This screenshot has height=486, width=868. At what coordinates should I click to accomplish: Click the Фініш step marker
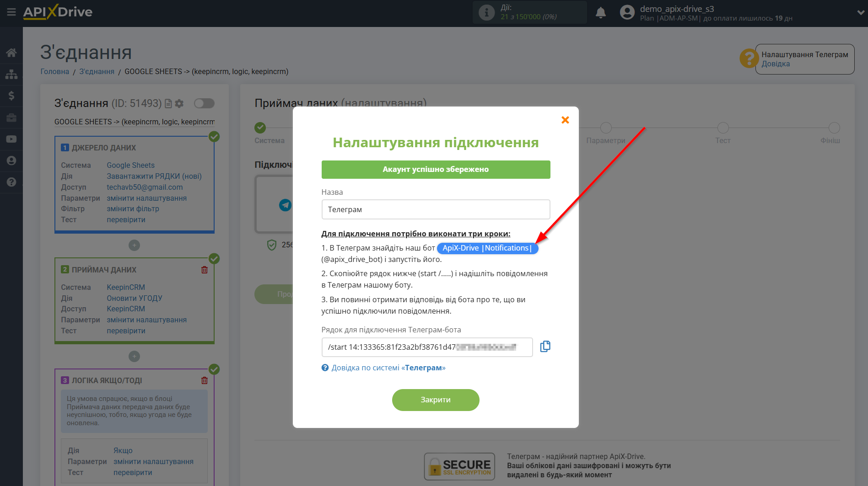tap(834, 128)
